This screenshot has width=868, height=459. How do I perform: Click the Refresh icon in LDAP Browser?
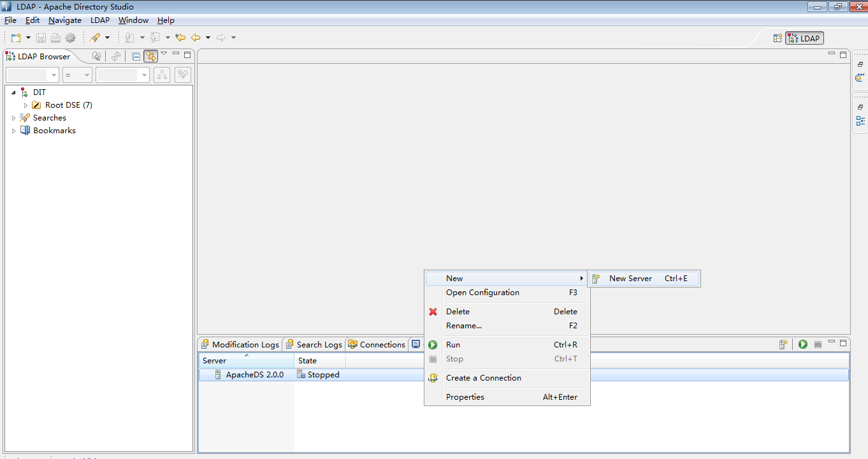(x=116, y=56)
